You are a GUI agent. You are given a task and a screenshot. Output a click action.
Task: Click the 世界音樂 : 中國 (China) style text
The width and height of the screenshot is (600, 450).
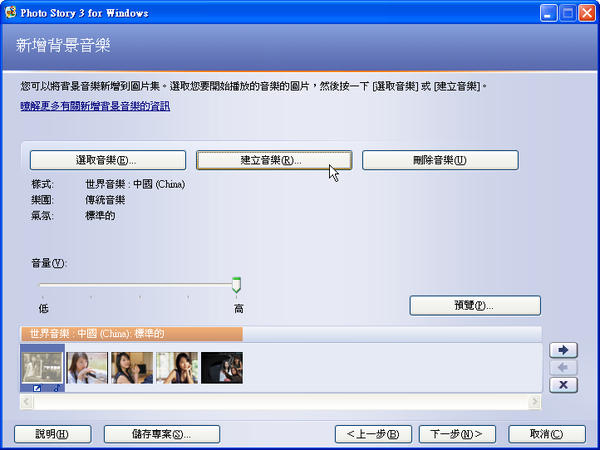[135, 184]
